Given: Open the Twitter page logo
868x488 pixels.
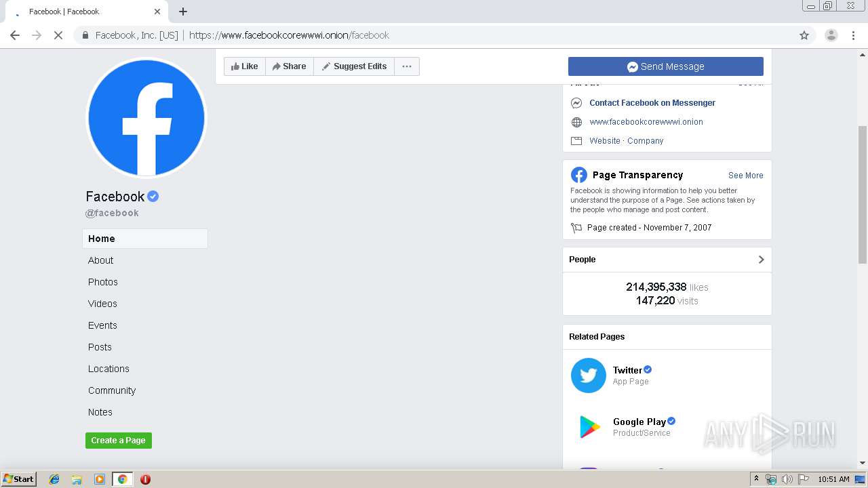Looking at the screenshot, I should (589, 375).
